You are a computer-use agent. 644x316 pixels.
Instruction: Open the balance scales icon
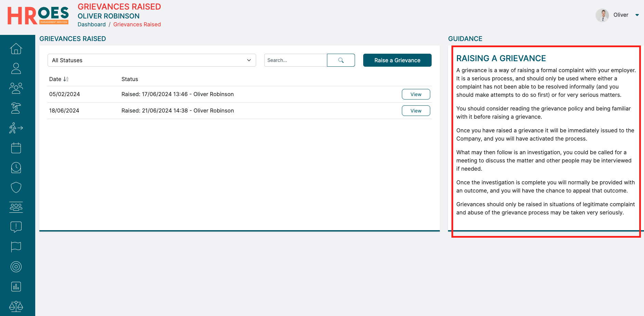click(16, 306)
